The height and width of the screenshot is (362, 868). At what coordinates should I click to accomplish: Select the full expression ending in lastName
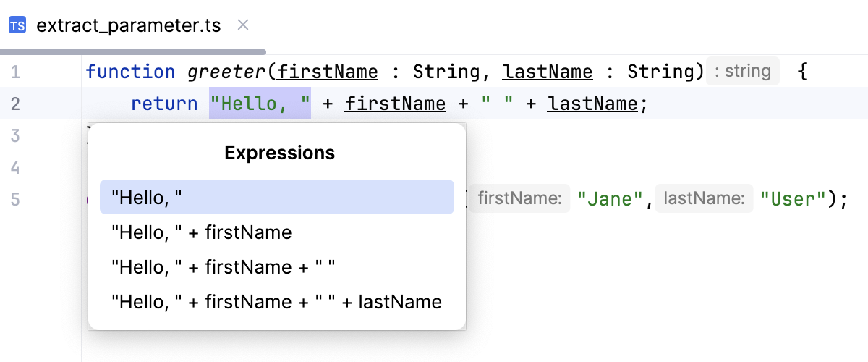(276, 302)
